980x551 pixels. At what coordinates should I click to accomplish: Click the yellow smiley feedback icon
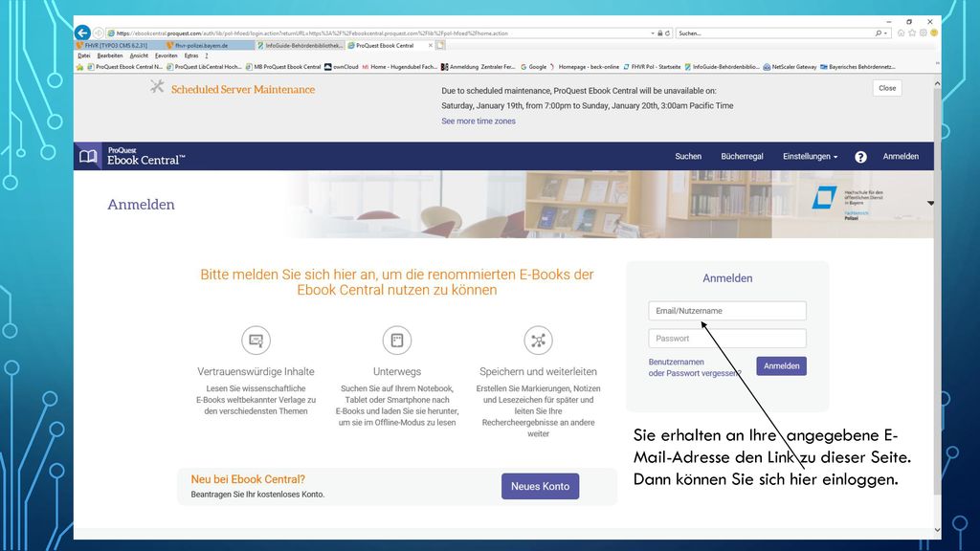(x=934, y=33)
